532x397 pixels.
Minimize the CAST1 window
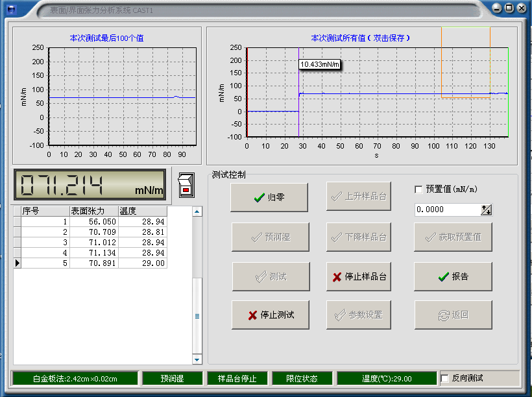497,8
